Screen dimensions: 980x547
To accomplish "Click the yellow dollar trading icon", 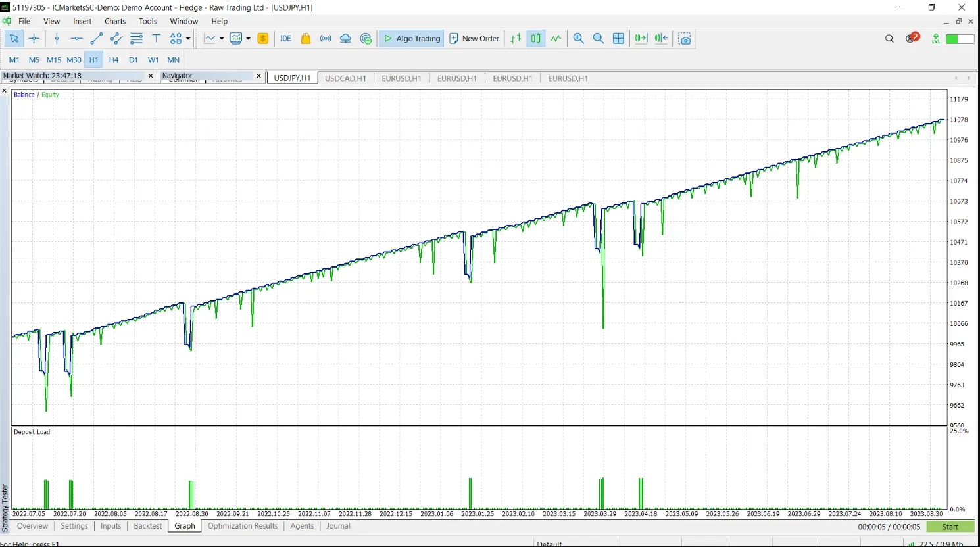I will 263,39.
